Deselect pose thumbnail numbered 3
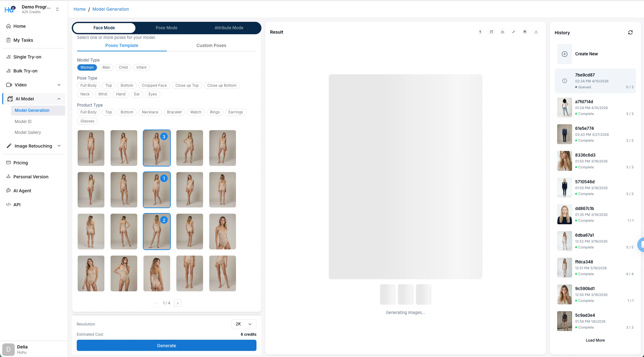This screenshot has height=357, width=644. pyautogui.click(x=157, y=148)
